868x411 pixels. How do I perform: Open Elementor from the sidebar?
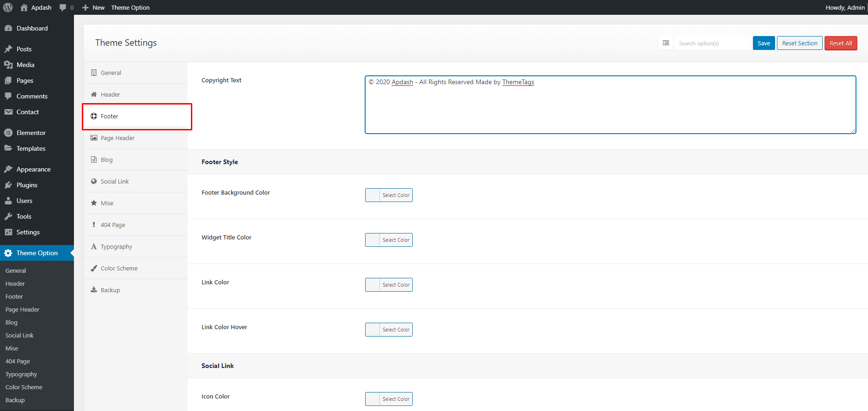pyautogui.click(x=31, y=133)
